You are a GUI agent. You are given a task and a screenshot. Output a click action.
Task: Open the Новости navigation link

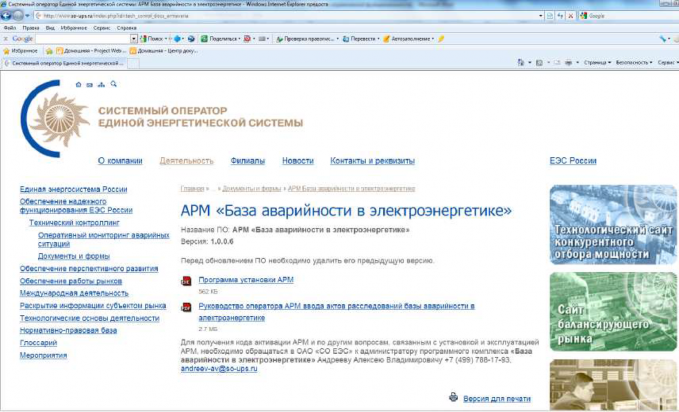(298, 161)
